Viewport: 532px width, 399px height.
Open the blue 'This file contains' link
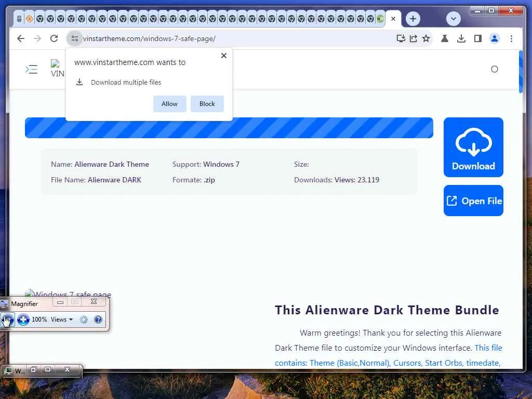pyautogui.click(x=389, y=355)
